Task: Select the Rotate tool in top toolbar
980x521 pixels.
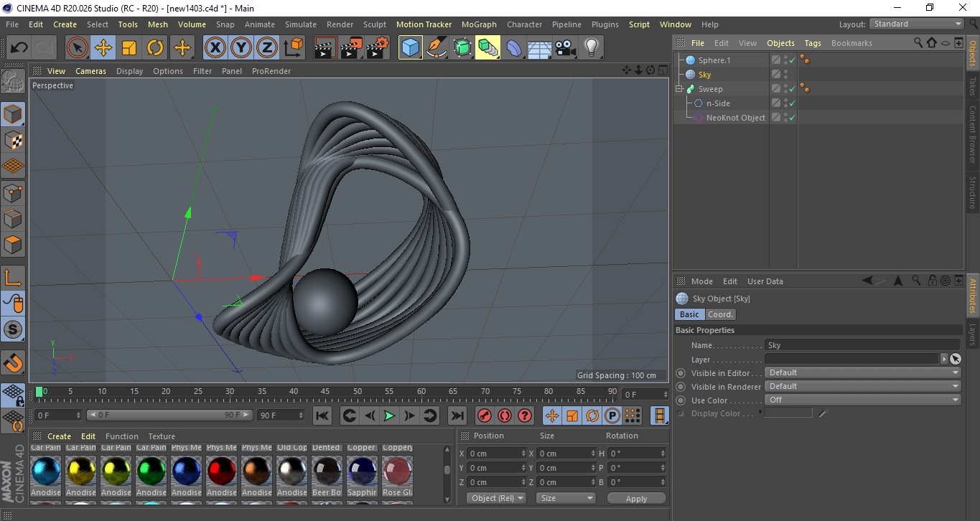Action: coord(155,48)
